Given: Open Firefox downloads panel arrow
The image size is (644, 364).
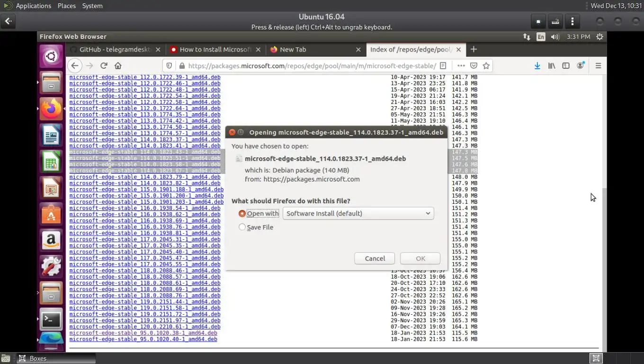Looking at the screenshot, I should 537,66.
